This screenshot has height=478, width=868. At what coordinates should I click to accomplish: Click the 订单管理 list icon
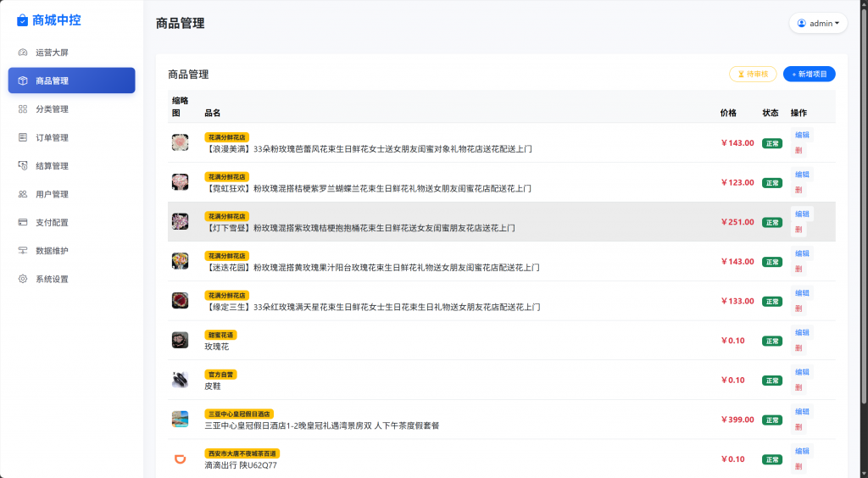click(23, 137)
